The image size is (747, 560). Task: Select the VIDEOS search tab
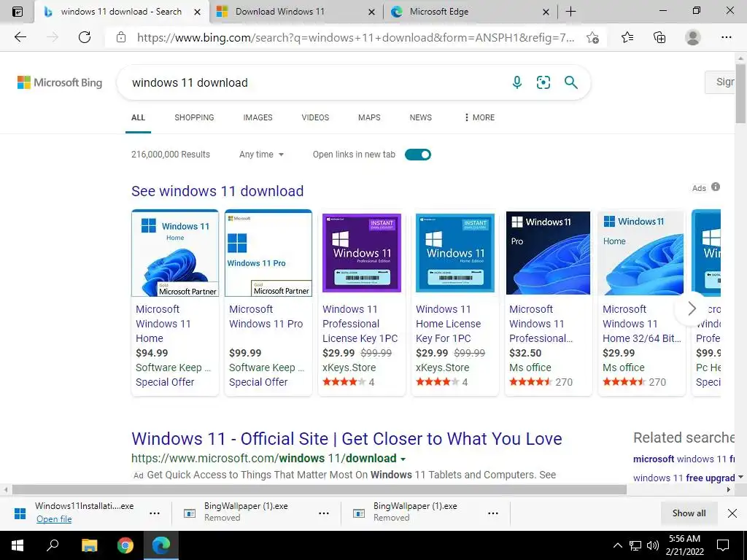click(x=315, y=117)
